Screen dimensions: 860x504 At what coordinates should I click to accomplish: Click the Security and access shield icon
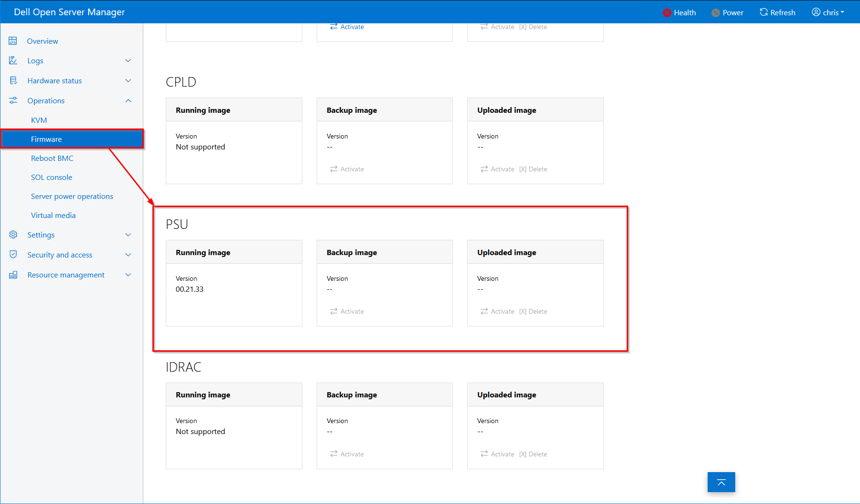tap(13, 255)
